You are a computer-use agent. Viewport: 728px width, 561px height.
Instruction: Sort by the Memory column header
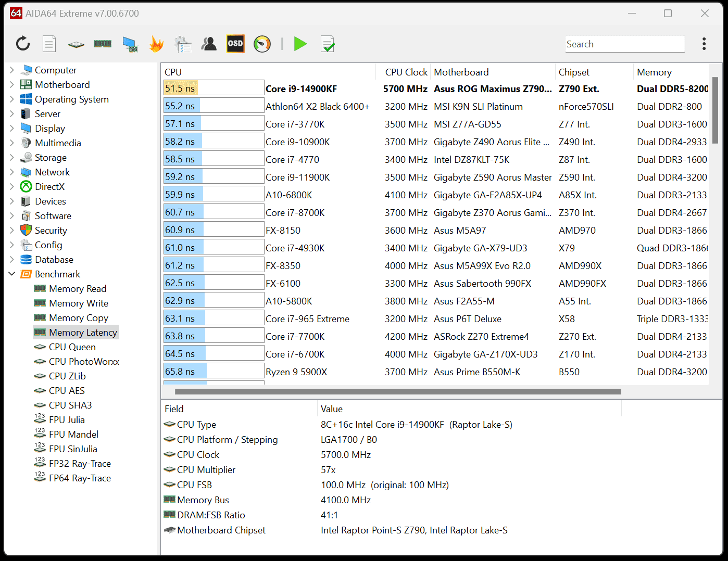pyautogui.click(x=671, y=72)
